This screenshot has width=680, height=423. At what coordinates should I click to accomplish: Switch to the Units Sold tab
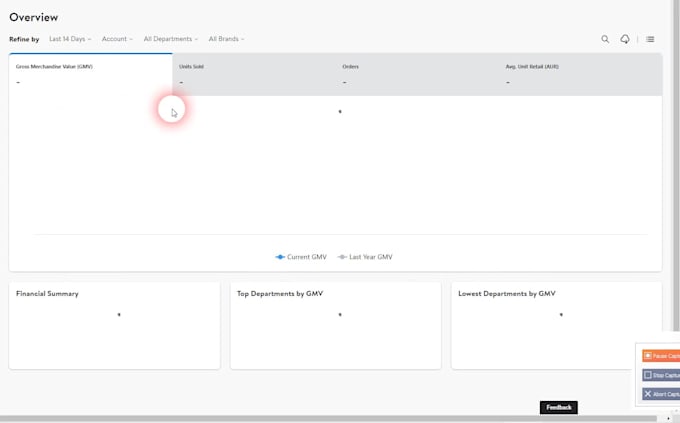[x=254, y=74]
